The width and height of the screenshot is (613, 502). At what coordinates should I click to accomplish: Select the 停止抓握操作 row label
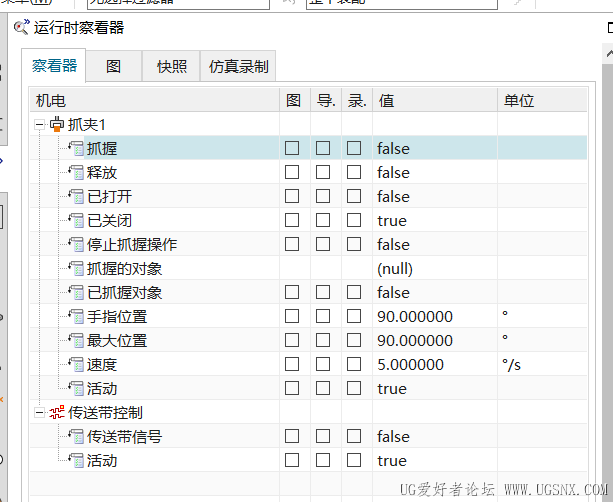tap(132, 245)
